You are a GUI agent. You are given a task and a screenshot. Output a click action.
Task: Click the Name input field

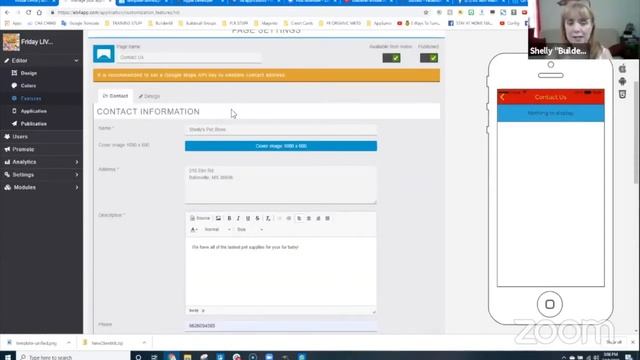pos(281,129)
